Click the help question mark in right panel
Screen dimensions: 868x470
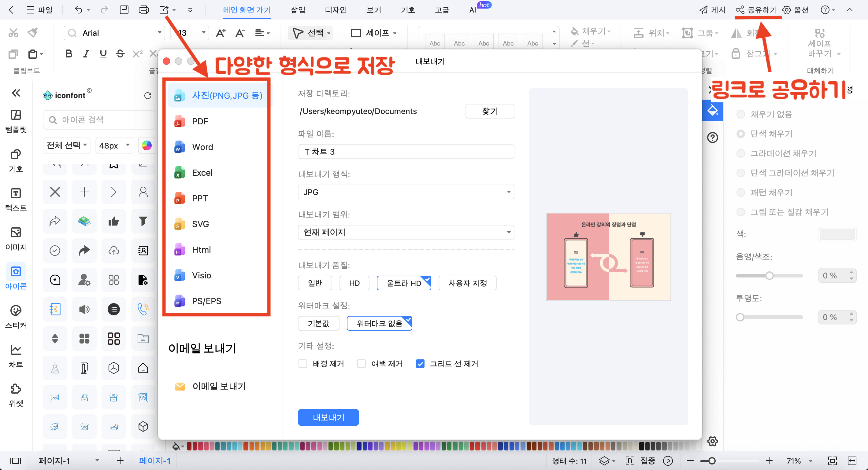pyautogui.click(x=712, y=138)
